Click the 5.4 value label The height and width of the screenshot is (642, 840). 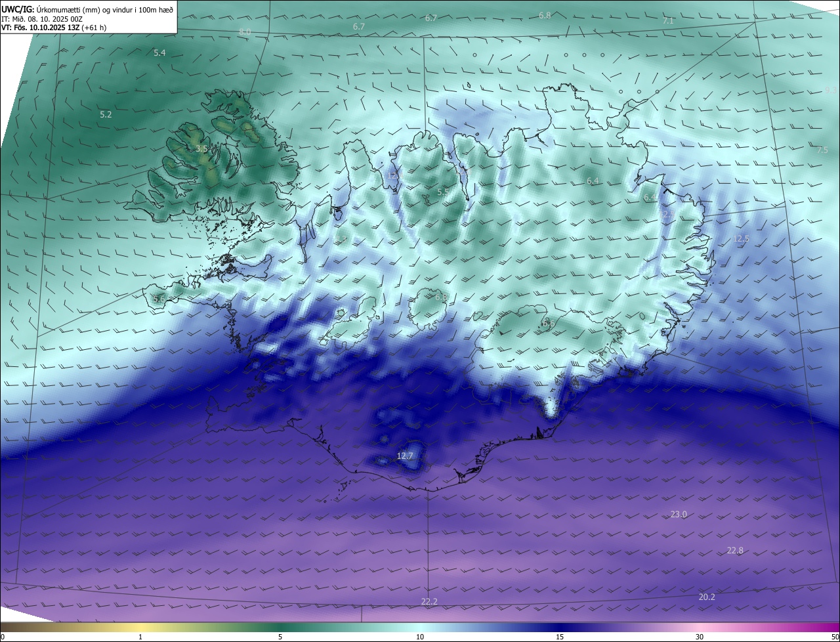coord(159,53)
